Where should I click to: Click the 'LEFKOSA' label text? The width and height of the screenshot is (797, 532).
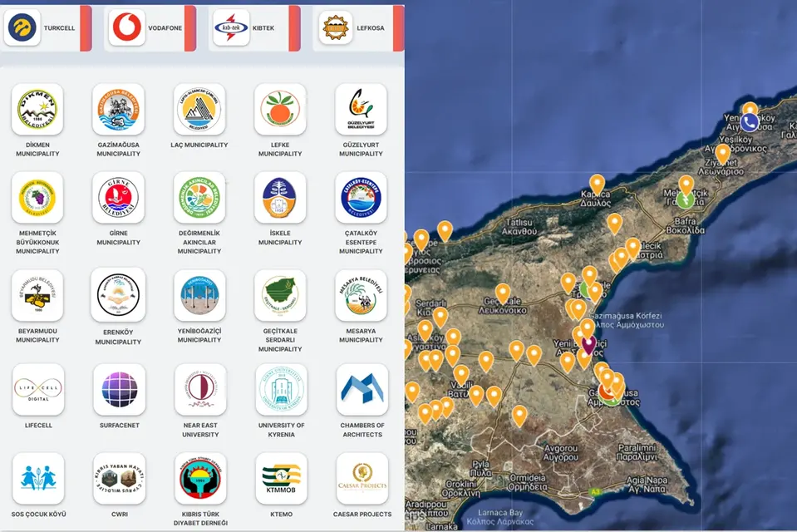(371, 28)
